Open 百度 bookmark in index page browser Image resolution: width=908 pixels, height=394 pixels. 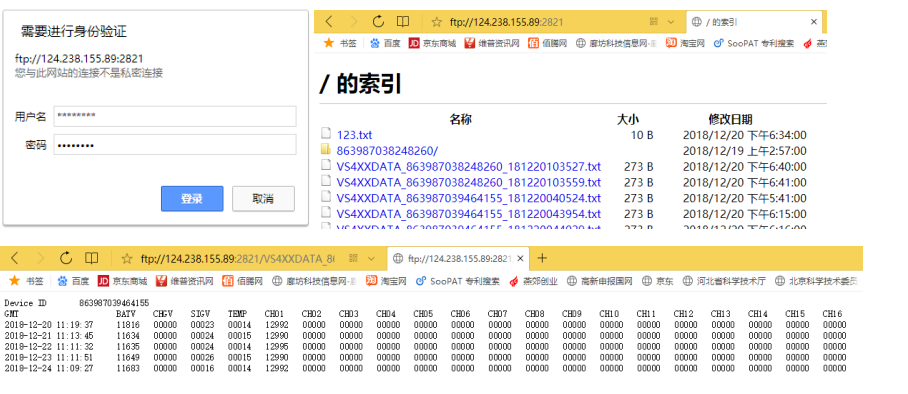pos(385,43)
